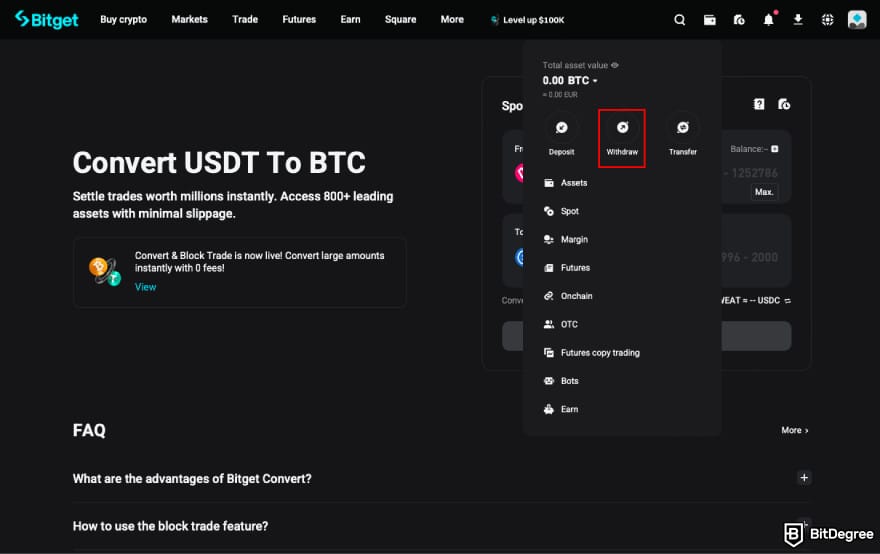Screen dimensions: 880x554
Task: Open the profile avatar
Action: click(x=857, y=20)
